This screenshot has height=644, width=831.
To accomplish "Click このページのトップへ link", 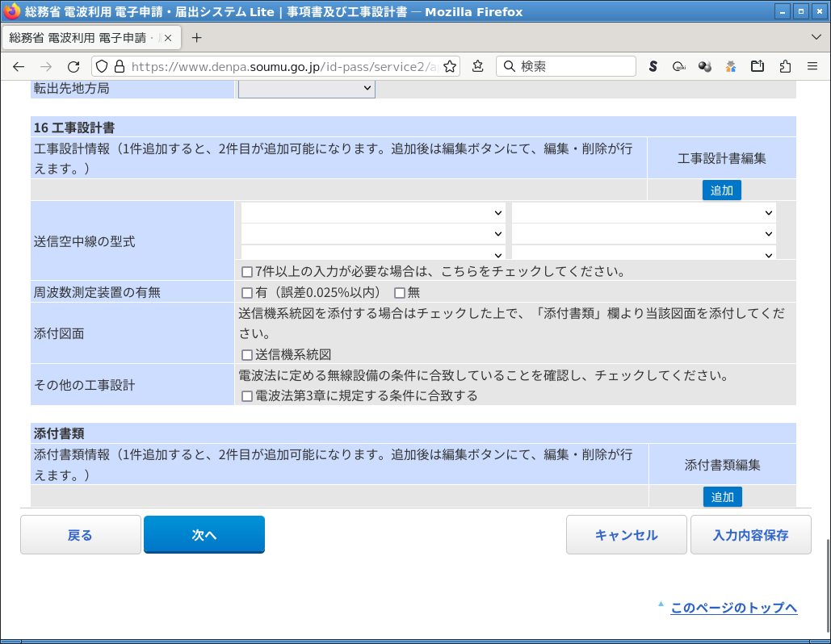I will tap(733, 608).
